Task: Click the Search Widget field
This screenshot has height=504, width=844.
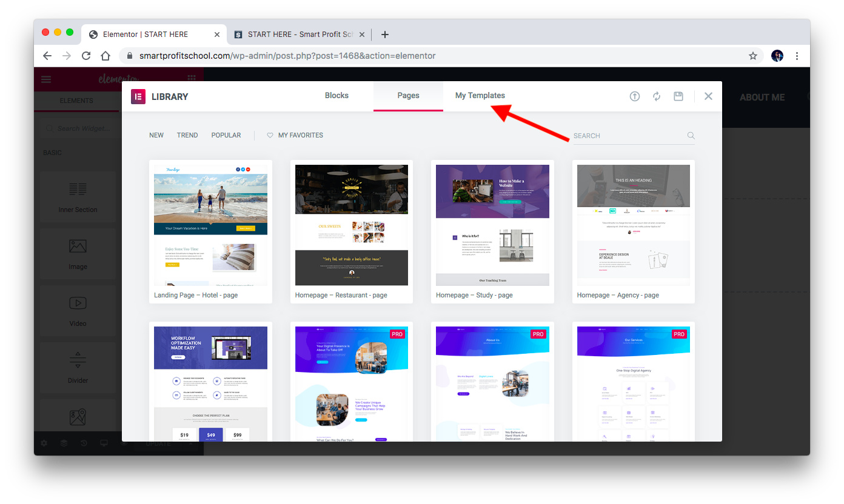Action: pyautogui.click(x=79, y=128)
